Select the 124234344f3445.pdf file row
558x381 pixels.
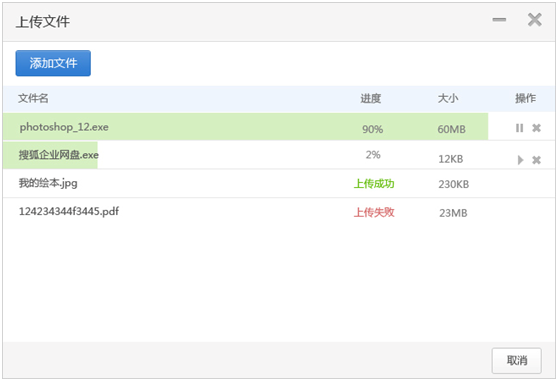coord(279,212)
